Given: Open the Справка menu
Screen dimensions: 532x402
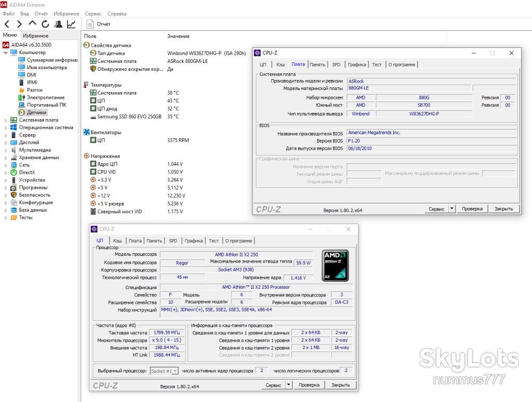Looking at the screenshot, I should [117, 14].
